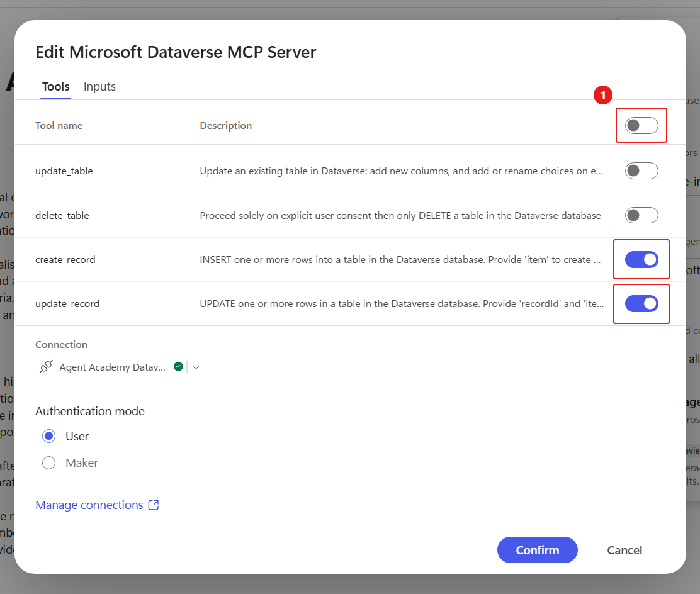This screenshot has height=594, width=700.
Task: Click the Description column header
Action: [226, 126]
